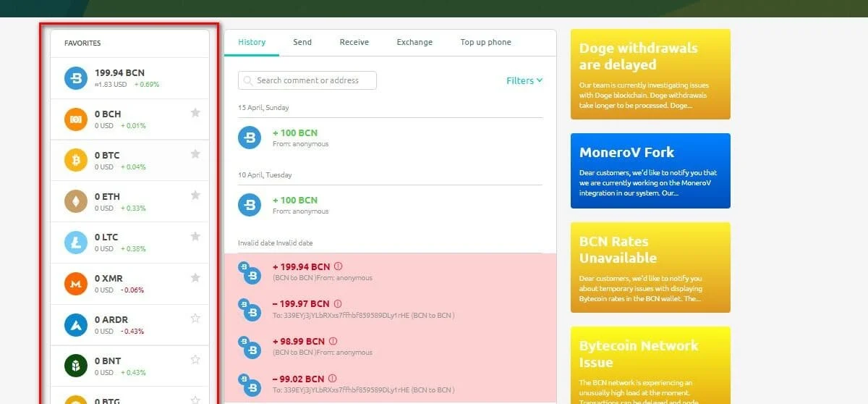Click the exchange icon beside + 98.99 BCN
Viewport: 868px width, 404px height.
[250, 347]
